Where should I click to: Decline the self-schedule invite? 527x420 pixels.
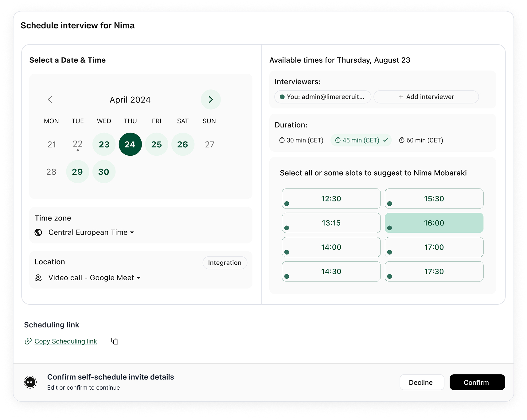point(422,382)
